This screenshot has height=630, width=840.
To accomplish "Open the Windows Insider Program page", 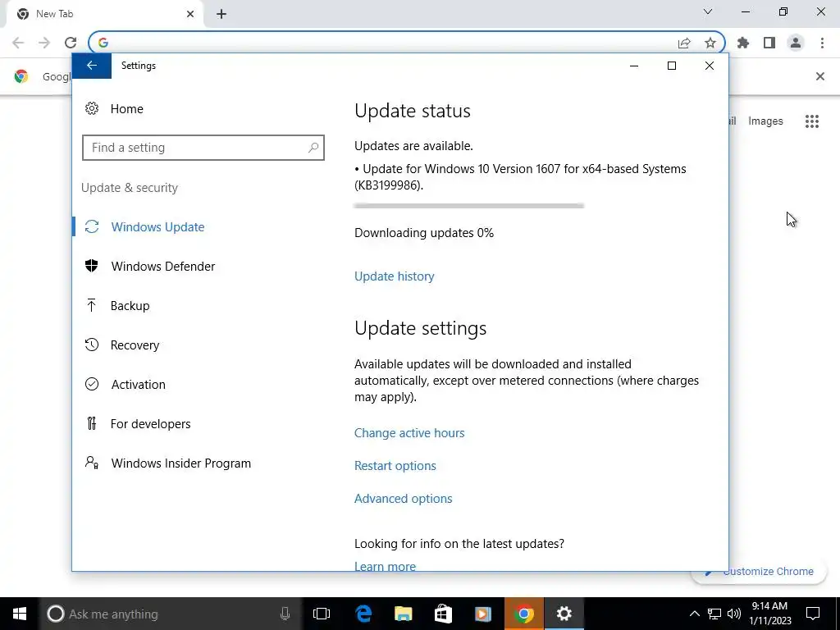I will 181,463.
